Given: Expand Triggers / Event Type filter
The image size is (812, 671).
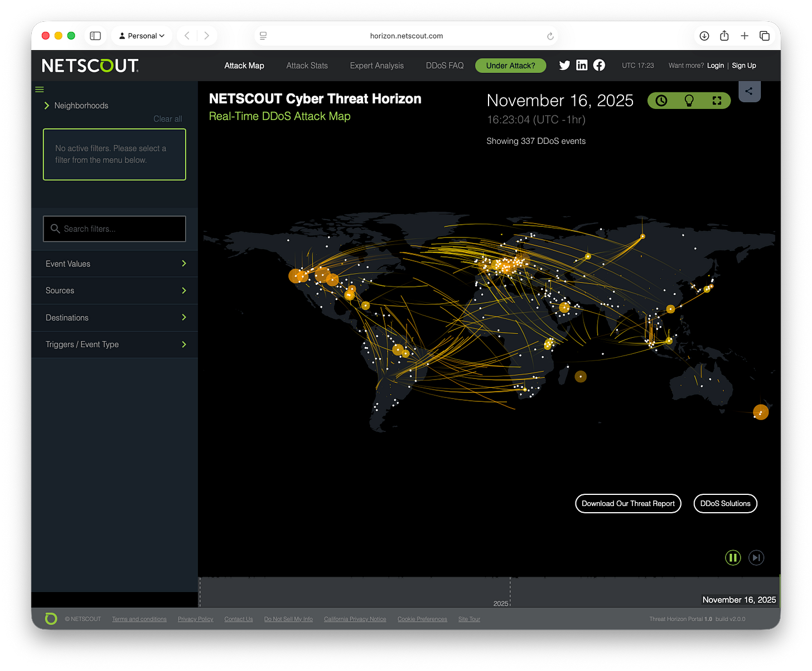Looking at the screenshot, I should point(114,344).
